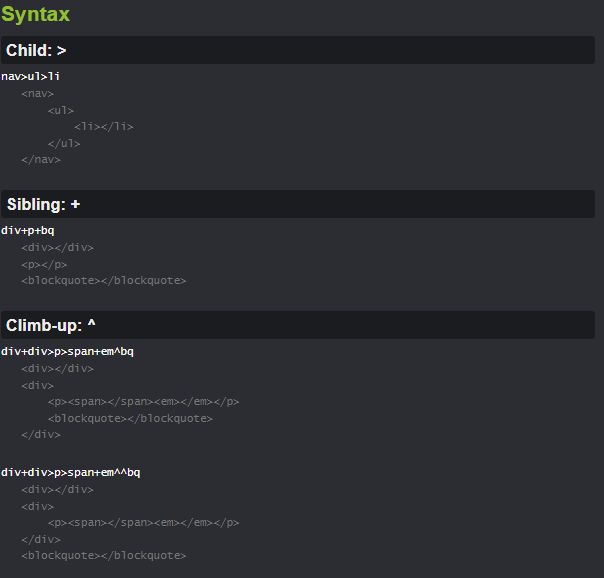
Task: Click the closing </nav> tag line
Action: (41, 160)
